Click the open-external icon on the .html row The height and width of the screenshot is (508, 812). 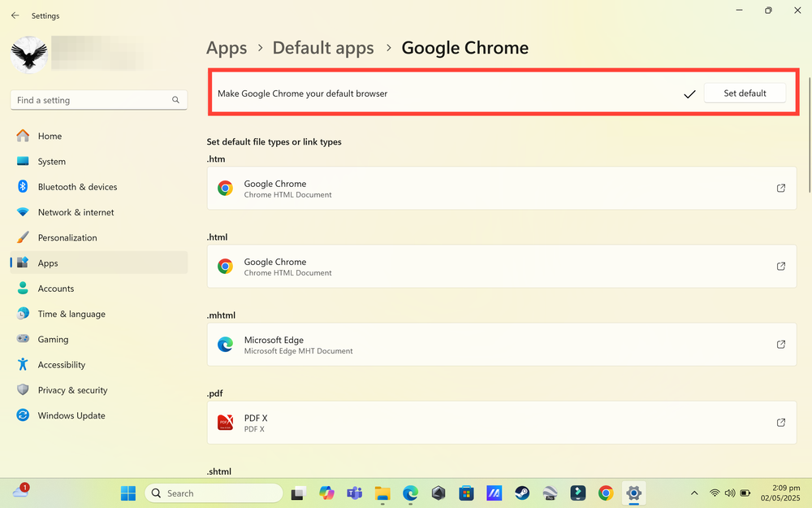[x=781, y=267]
